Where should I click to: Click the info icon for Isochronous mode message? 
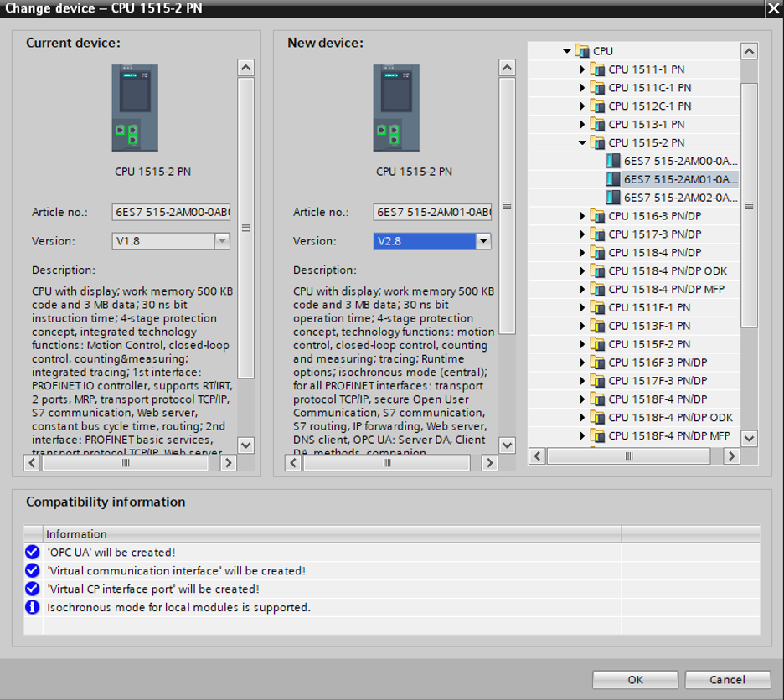coord(33,607)
